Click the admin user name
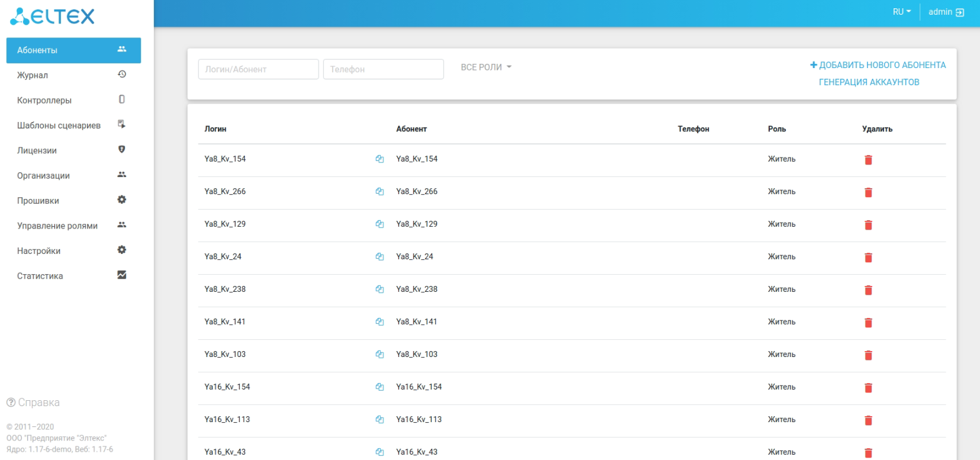Screen dimensions: 980x460 coord(940,12)
